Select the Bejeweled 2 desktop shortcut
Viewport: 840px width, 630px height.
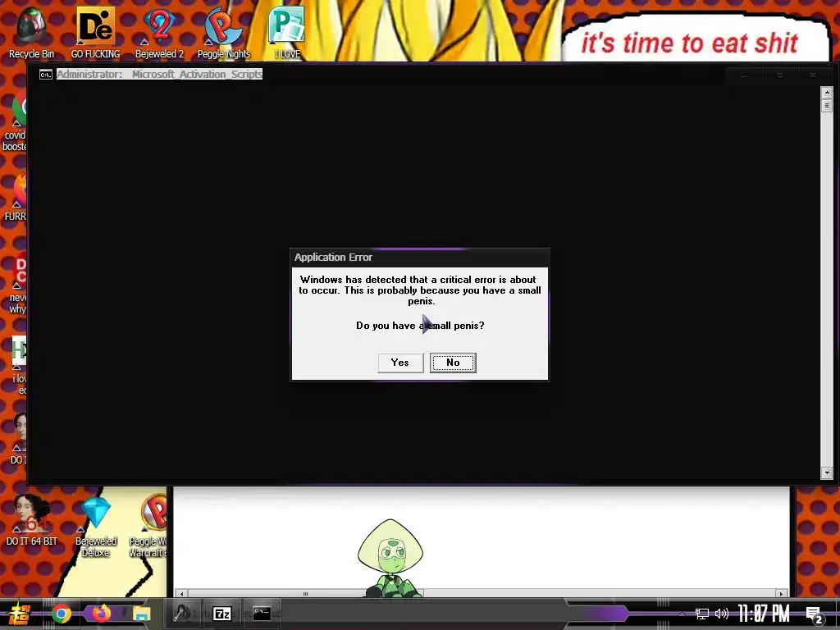(x=159, y=33)
